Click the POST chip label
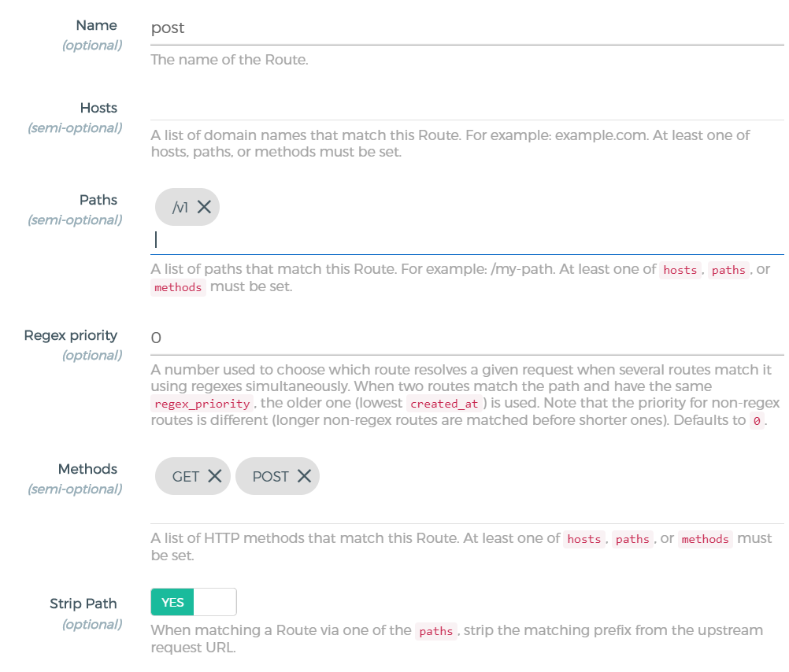Screen dimensions: 789x672 click(x=270, y=476)
